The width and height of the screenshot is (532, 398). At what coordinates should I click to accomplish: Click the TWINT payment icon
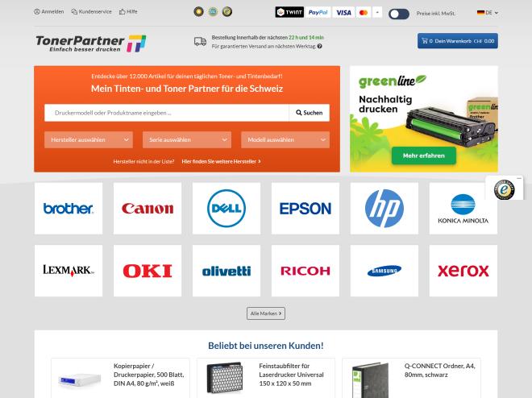tap(289, 12)
